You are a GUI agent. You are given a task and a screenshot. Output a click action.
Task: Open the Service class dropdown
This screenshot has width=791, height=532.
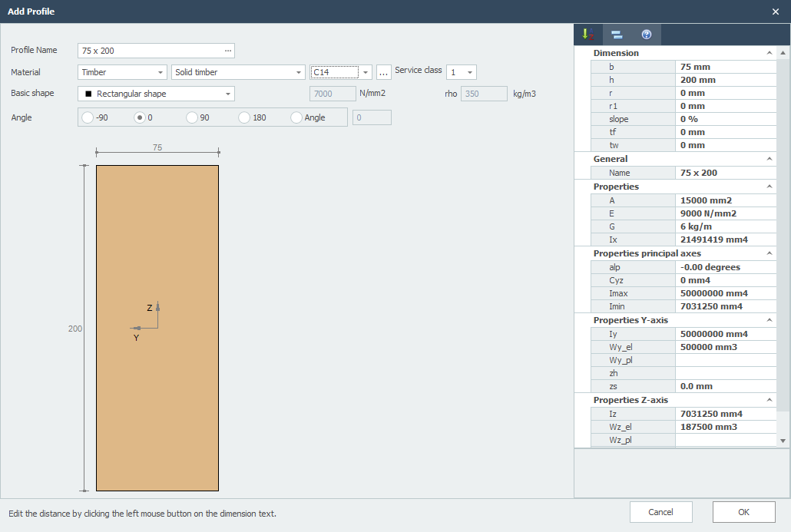click(x=471, y=71)
